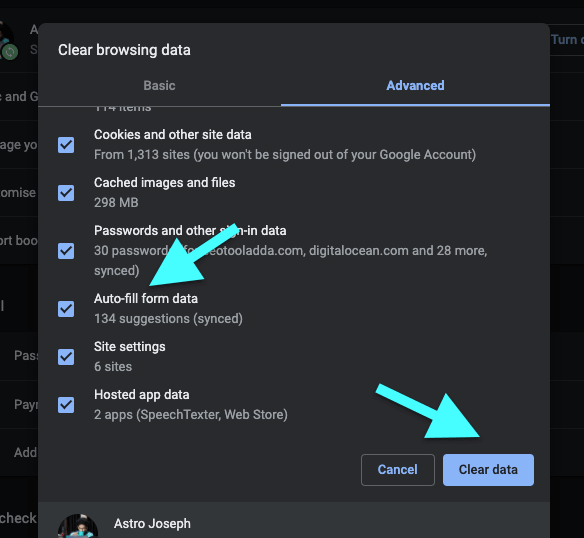Click '2 apps (SpeechTexter, Web Store)' text

[191, 415]
